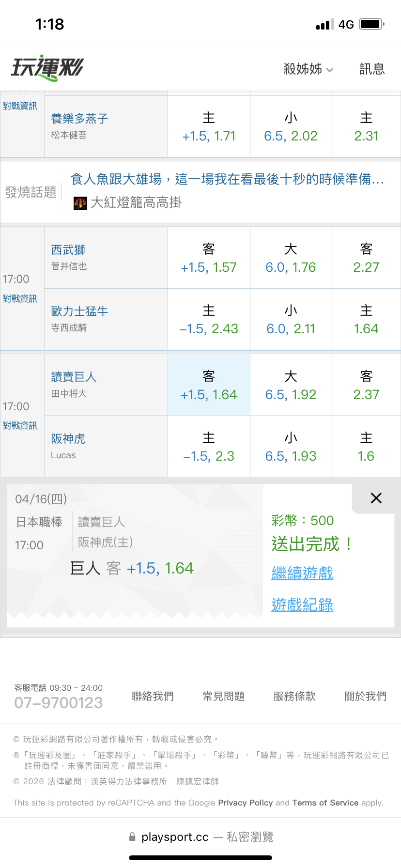Open Google Privacy Policy link

[x=245, y=803]
